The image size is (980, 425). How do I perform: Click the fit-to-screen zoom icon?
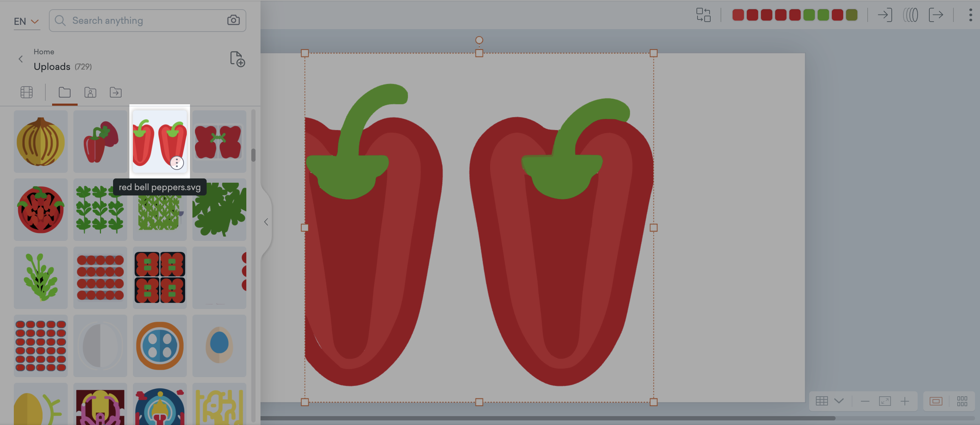(x=885, y=401)
